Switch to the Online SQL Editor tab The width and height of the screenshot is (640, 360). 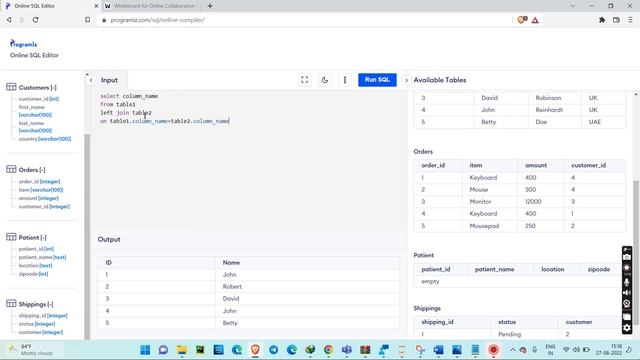coord(49,6)
